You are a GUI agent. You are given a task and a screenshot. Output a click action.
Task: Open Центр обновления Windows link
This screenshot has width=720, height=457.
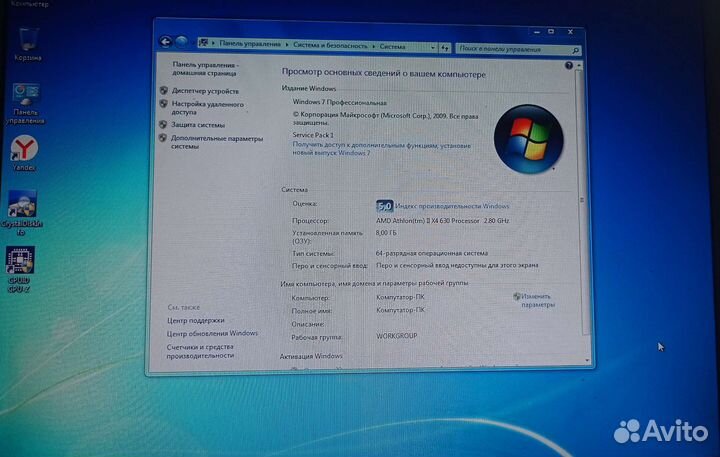[x=212, y=333]
